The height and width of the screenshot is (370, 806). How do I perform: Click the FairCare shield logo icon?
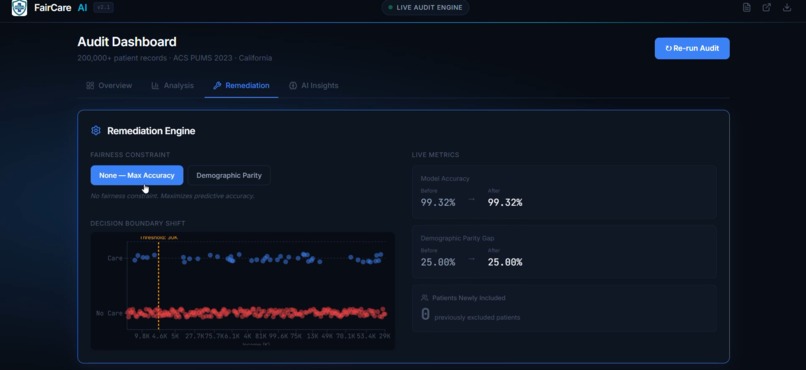(x=19, y=8)
